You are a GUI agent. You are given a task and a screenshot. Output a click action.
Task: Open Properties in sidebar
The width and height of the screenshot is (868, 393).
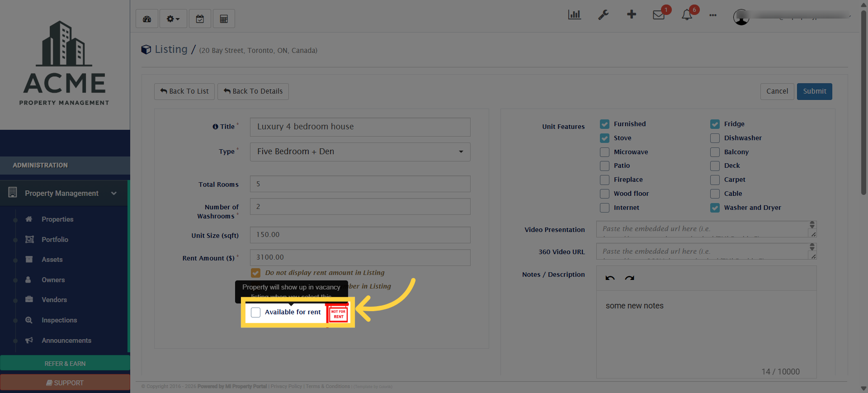(57, 219)
